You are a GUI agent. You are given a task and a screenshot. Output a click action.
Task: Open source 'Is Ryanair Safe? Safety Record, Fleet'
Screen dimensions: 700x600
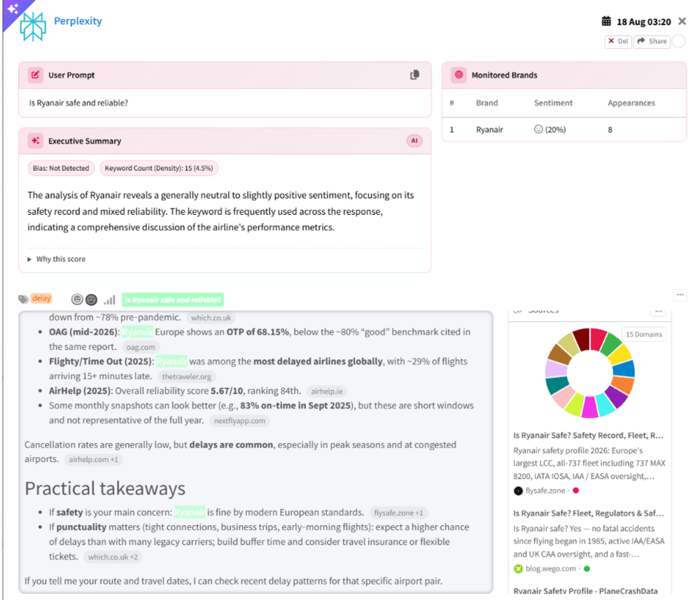pyautogui.click(x=589, y=435)
